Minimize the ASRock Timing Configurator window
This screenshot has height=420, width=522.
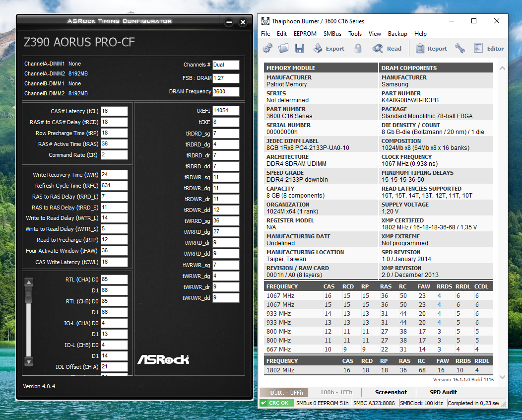coord(229,23)
